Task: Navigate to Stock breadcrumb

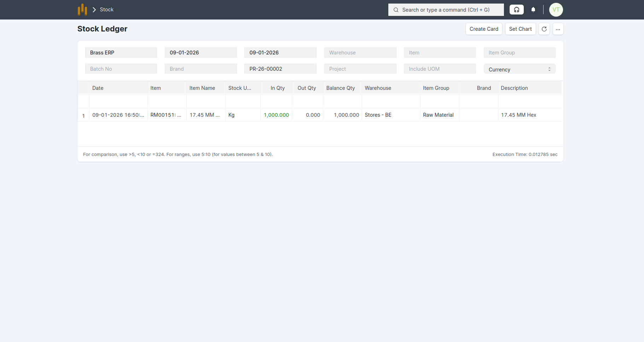Action: tap(106, 10)
